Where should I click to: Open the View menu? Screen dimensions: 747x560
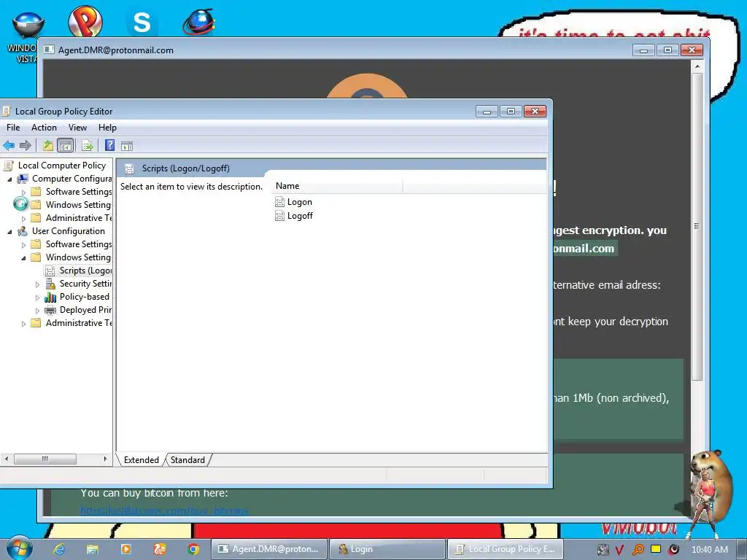[77, 128]
